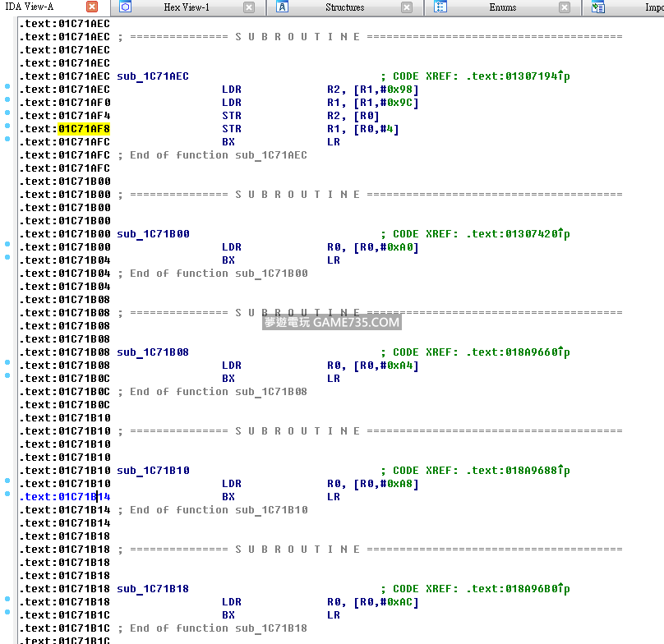This screenshot has height=644, width=664.
Task: Close the Enums tab
Action: click(x=565, y=7)
